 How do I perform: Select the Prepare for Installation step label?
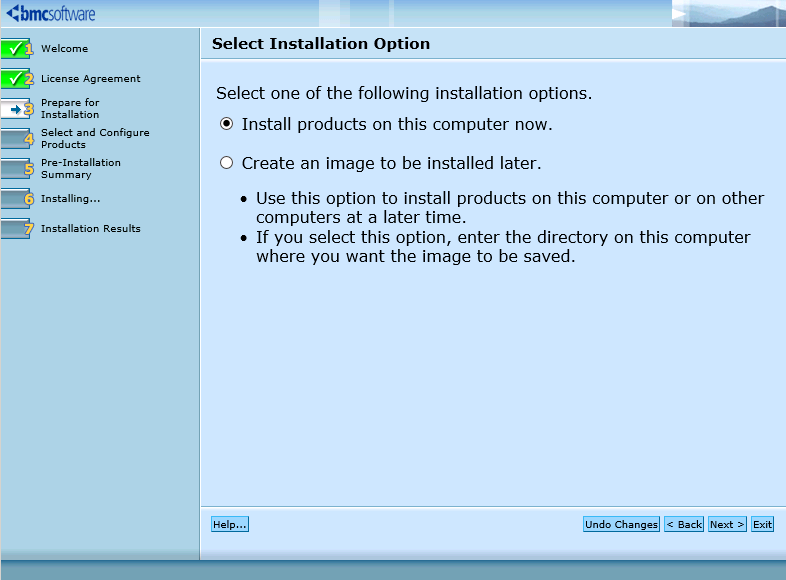[x=70, y=109]
